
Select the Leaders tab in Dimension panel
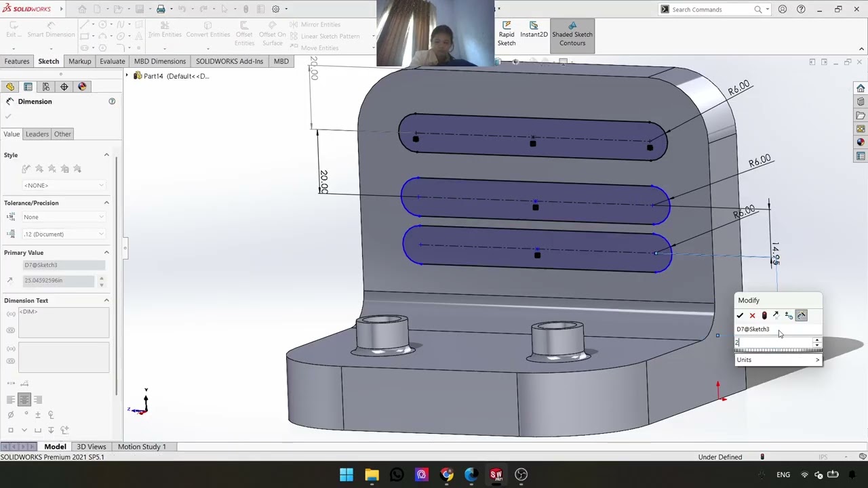coord(37,134)
